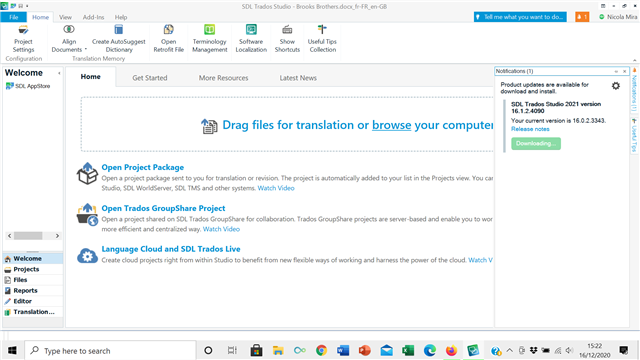Screen dimensions: 640x360
Task: Launch Terminology Management
Action: coord(209,39)
